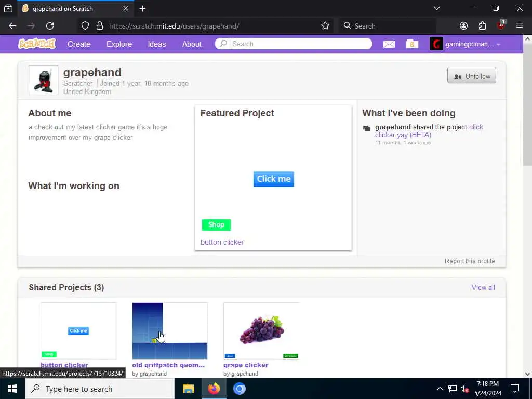Click the Scratch search magnifier icon
Screen dimensions: 532x399
[223, 44]
